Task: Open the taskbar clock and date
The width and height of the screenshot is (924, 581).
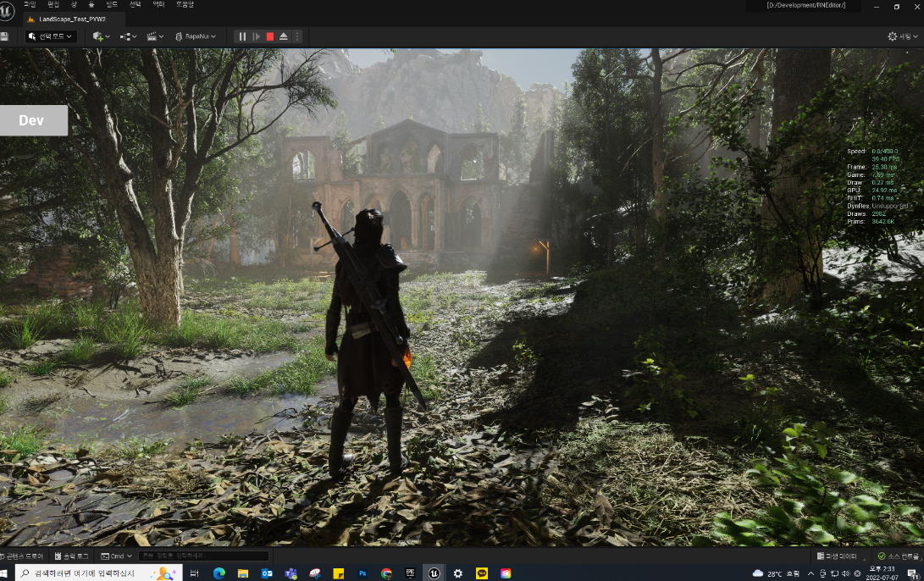Action: 882,573
